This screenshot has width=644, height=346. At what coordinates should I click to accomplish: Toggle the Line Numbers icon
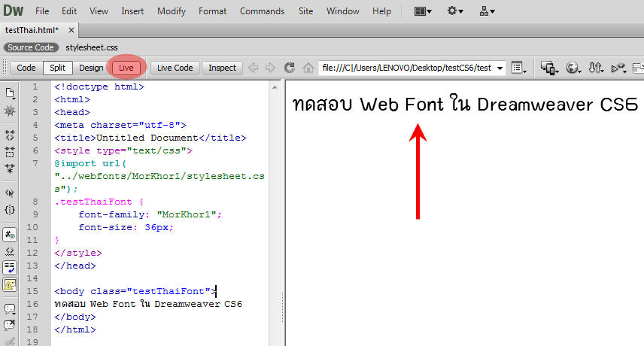point(10,235)
